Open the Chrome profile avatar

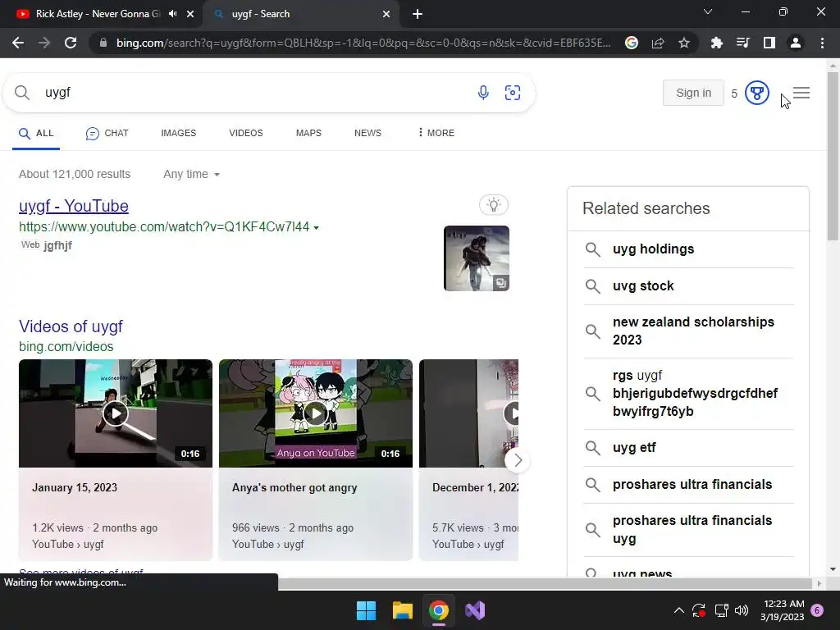pos(796,43)
